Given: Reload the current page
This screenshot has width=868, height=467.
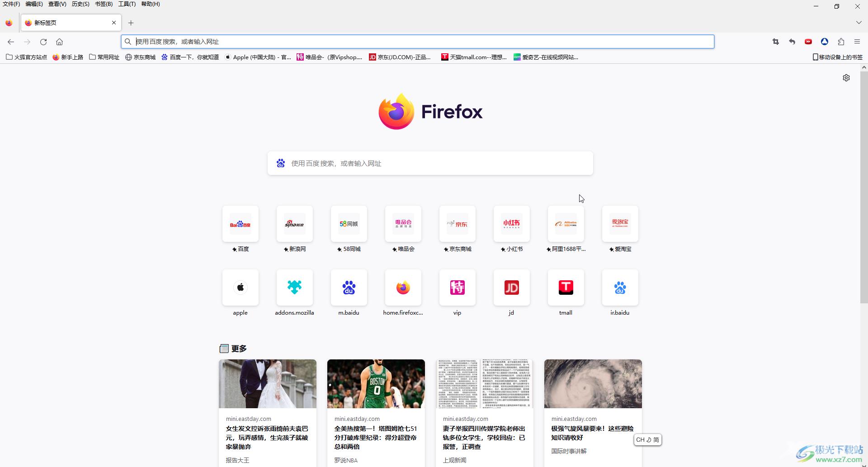Looking at the screenshot, I should click(43, 42).
